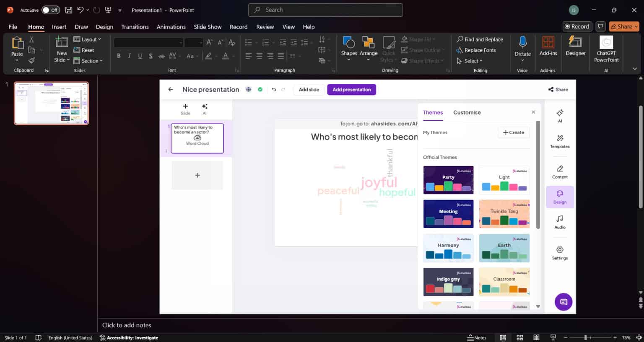Expand the Layout dropdown

pyautogui.click(x=87, y=39)
